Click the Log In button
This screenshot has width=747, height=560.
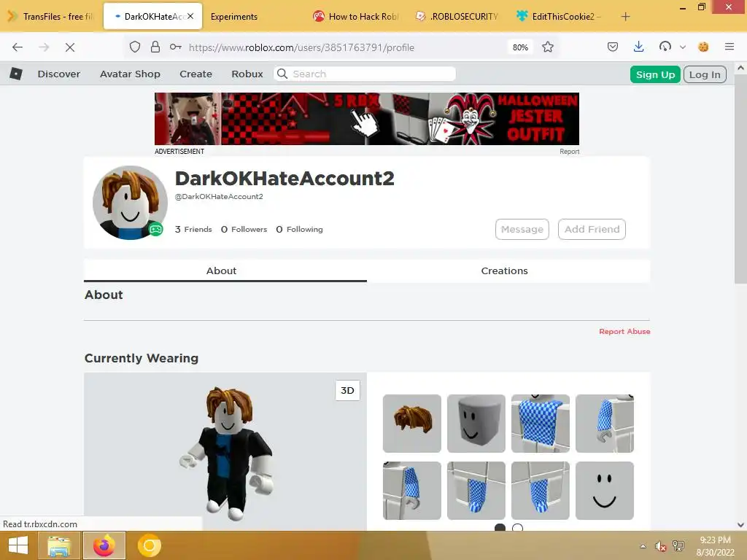point(705,74)
